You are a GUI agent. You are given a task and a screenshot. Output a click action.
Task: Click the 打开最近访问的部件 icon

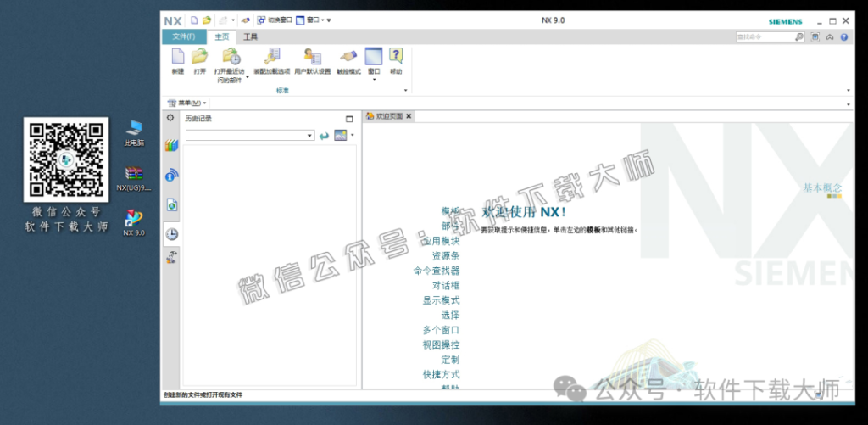click(231, 57)
